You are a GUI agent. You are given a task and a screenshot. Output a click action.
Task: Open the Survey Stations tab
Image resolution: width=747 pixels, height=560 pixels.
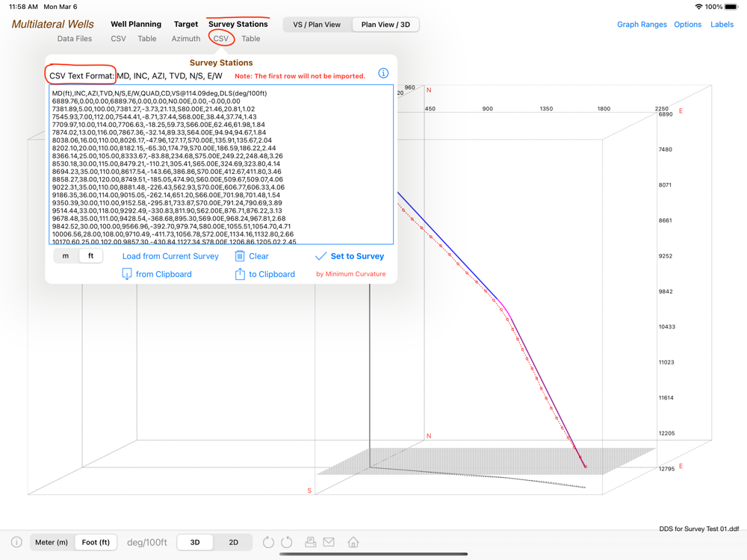pyautogui.click(x=238, y=24)
